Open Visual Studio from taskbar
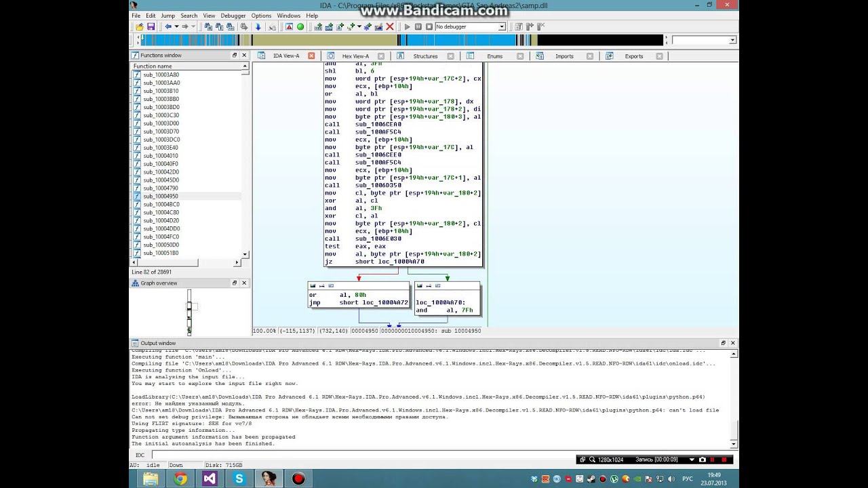This screenshot has width=868, height=488. click(x=210, y=479)
